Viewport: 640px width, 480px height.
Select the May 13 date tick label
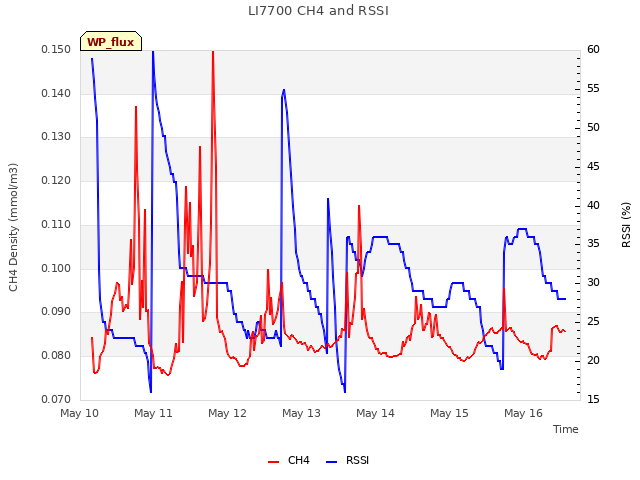301,413
